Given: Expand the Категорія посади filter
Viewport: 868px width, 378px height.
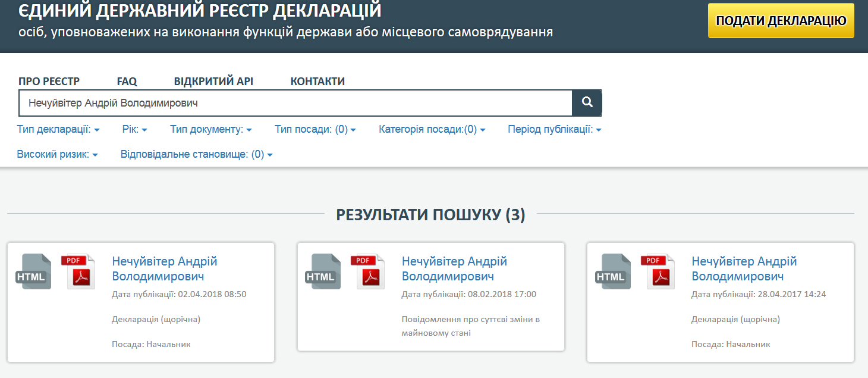Looking at the screenshot, I should [x=432, y=129].
